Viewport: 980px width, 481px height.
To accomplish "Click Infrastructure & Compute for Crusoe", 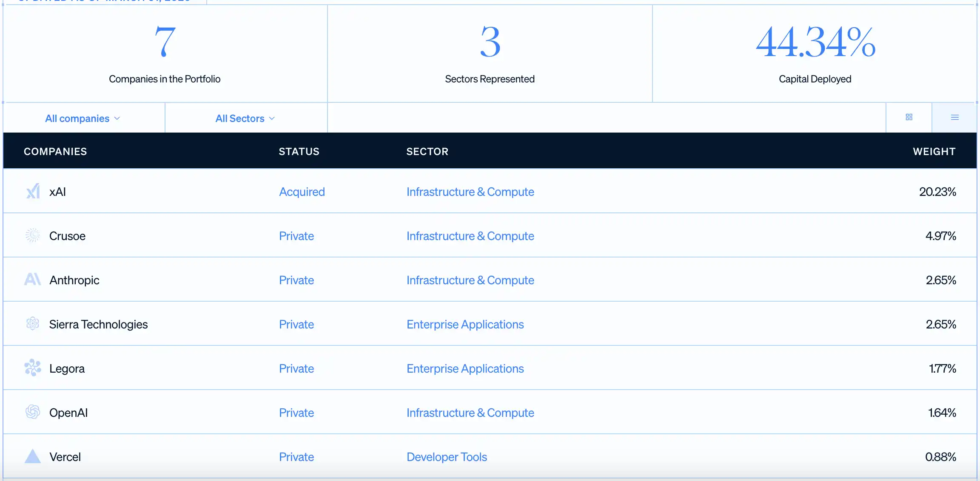I will click(x=470, y=236).
